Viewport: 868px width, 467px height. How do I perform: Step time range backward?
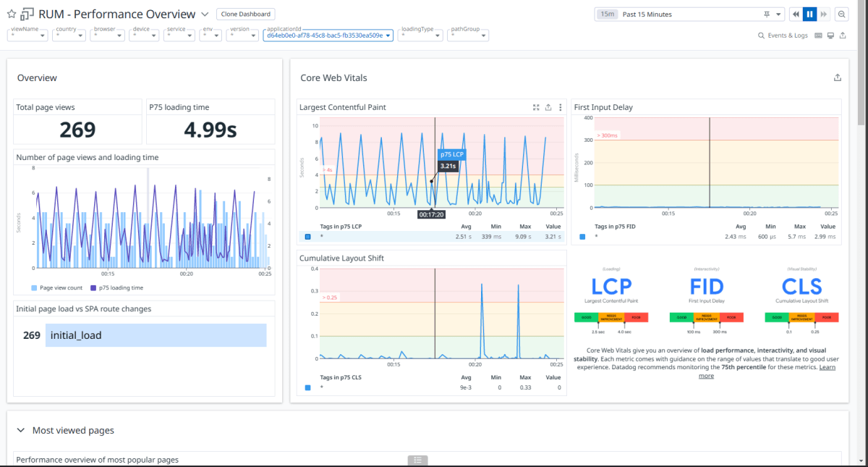tap(796, 14)
